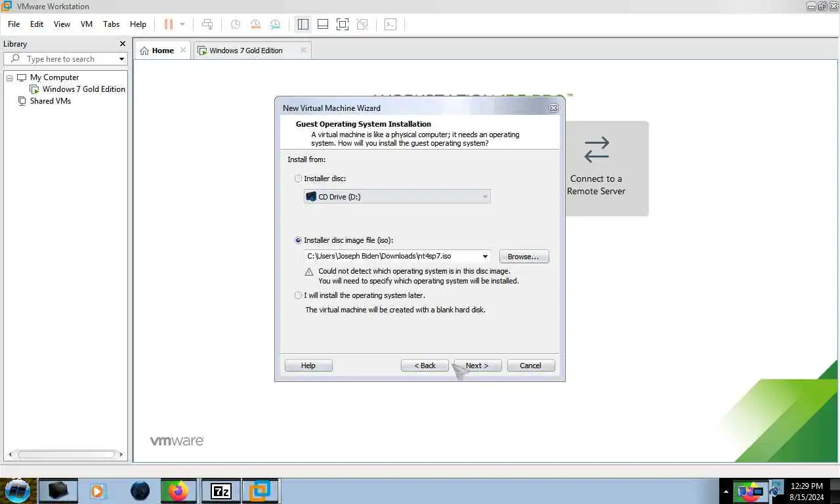Select the Installer disc radio button

pos(299,178)
